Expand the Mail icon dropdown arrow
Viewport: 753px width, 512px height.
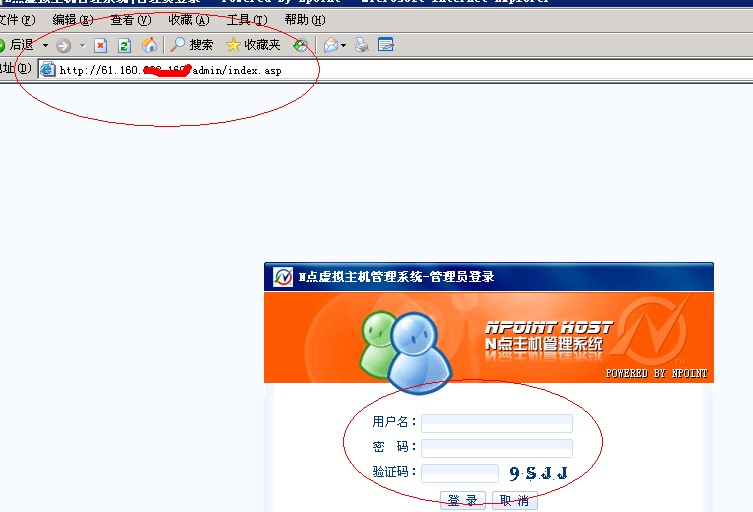point(344,46)
